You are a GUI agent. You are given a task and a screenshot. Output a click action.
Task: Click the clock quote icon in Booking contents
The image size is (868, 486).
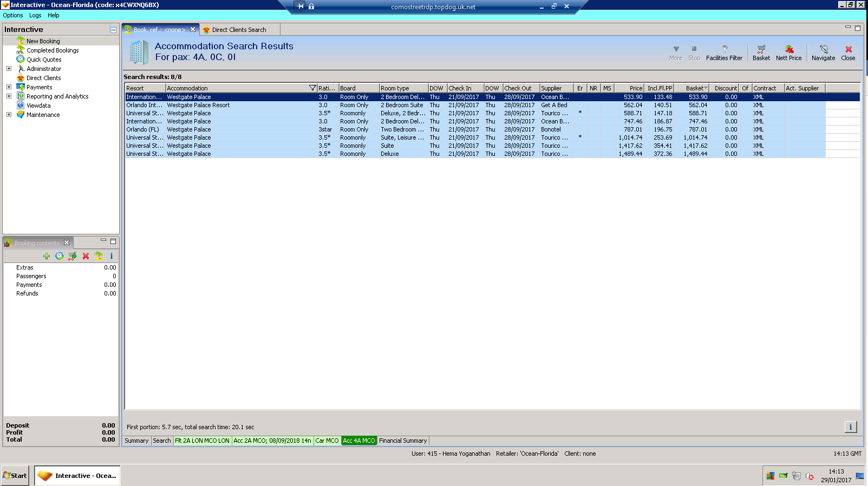(60, 256)
